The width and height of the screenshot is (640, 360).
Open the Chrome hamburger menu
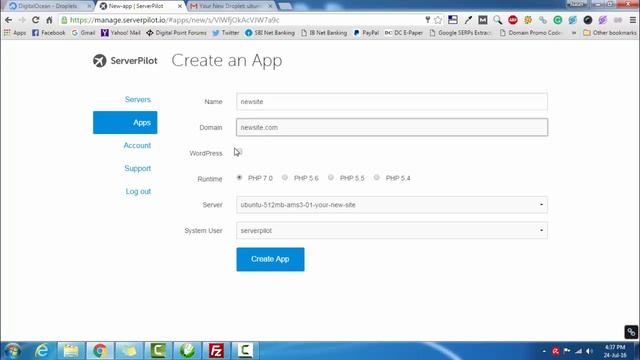coord(633,20)
